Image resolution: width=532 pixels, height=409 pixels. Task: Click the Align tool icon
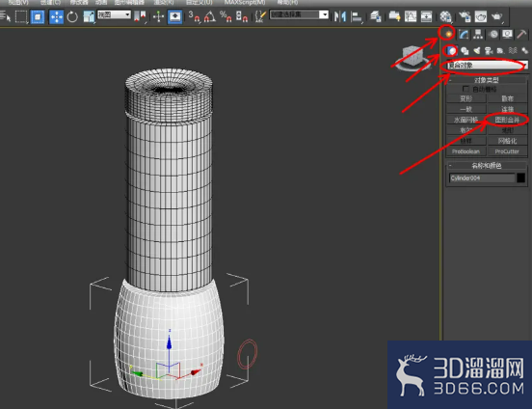point(357,16)
